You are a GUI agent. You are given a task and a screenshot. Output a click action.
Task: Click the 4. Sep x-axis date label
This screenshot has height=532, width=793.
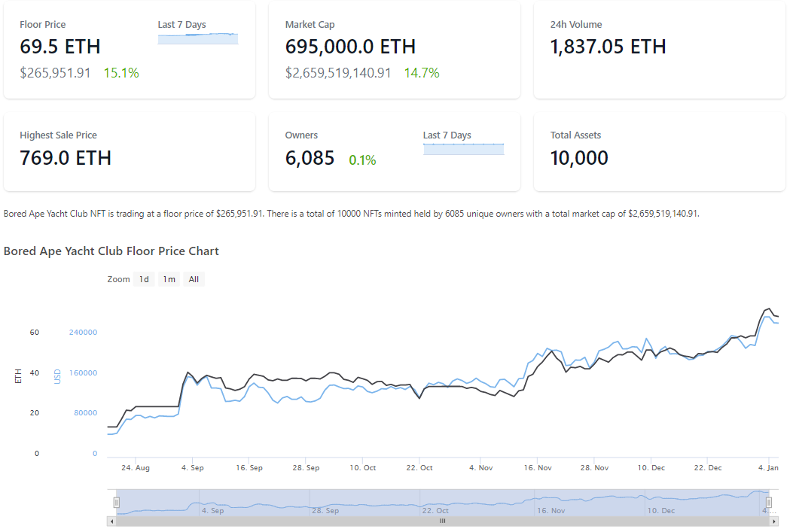[193, 468]
